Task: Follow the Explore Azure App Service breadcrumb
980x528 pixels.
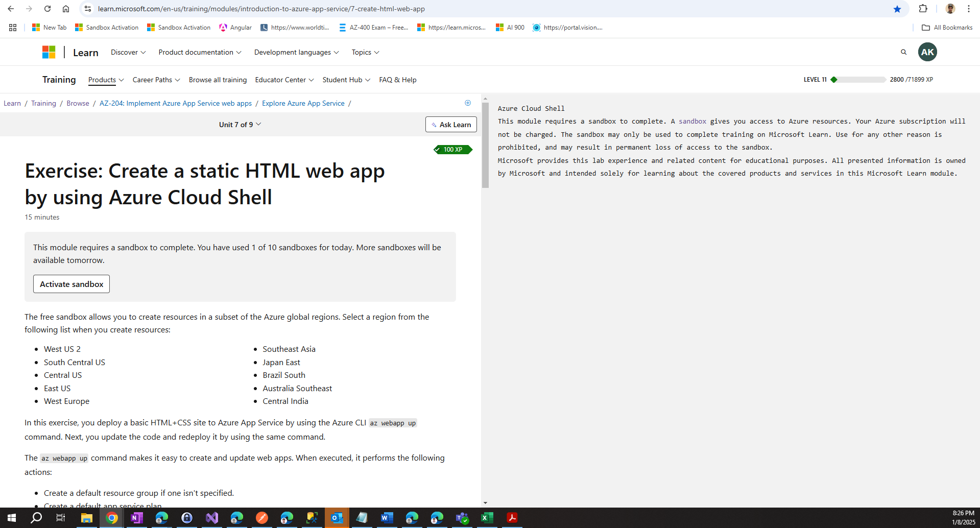Action: point(303,103)
